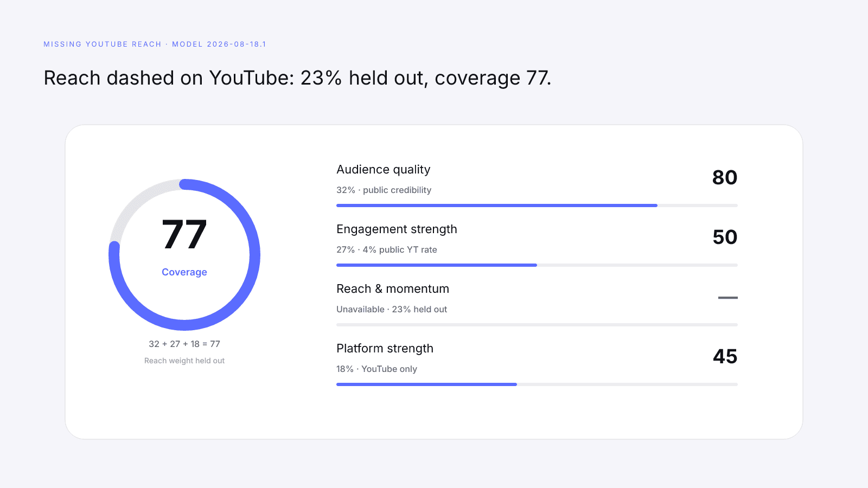
Task: Select the 'Platform strength' heading
Action: pyautogui.click(x=385, y=349)
